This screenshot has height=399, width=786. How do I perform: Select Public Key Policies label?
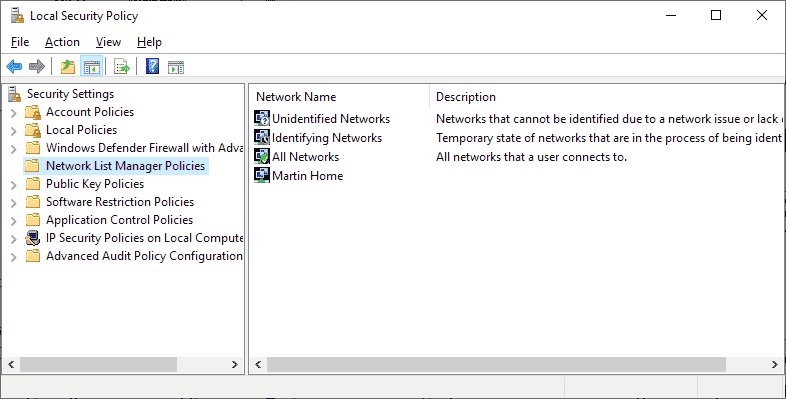95,184
